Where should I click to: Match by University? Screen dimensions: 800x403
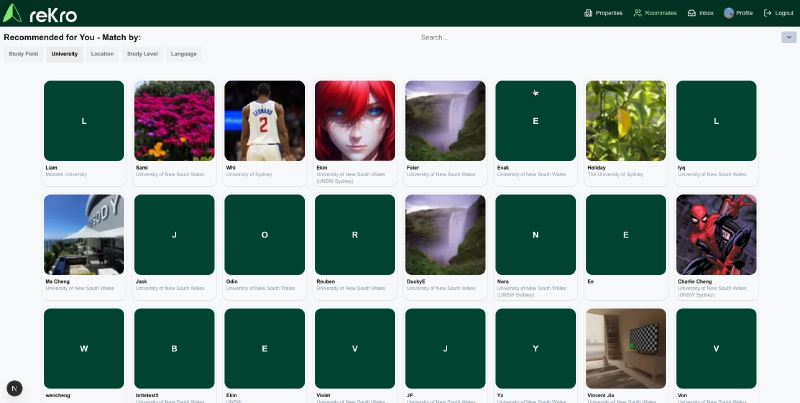(64, 54)
